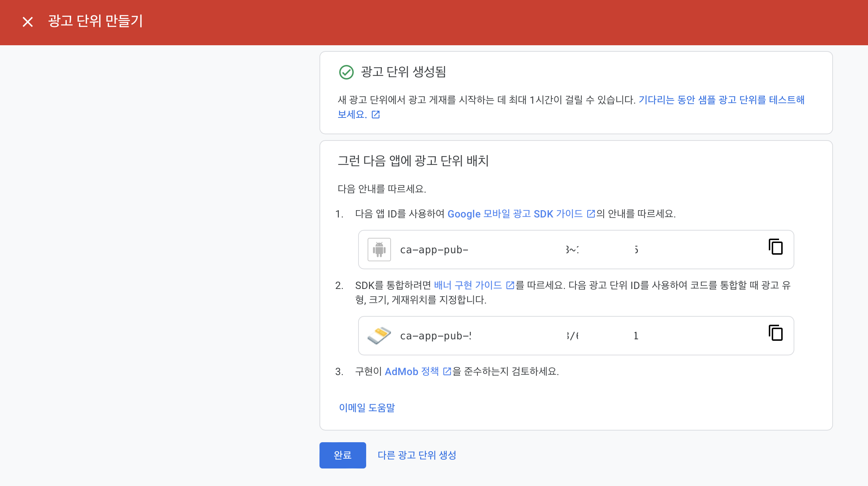Click 다른 광고 단위 생성
This screenshot has width=868, height=486.
click(x=417, y=455)
